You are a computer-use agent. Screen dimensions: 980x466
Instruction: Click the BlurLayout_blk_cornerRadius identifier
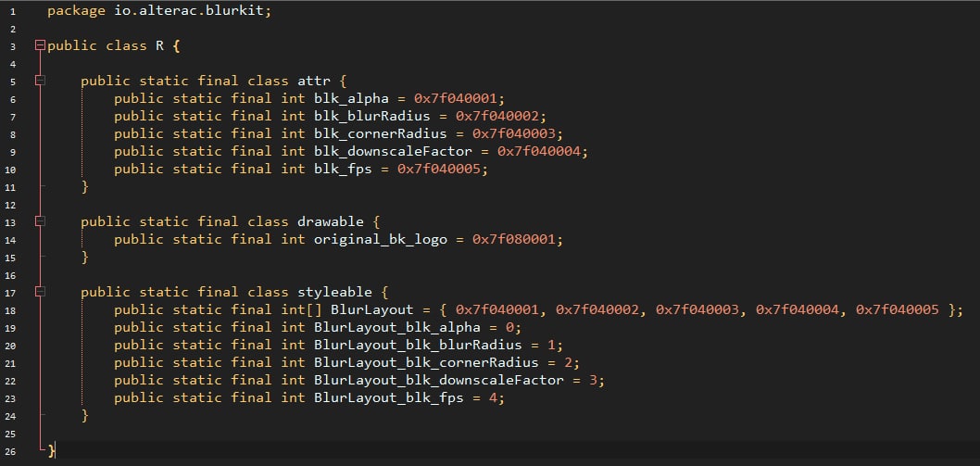pos(426,362)
